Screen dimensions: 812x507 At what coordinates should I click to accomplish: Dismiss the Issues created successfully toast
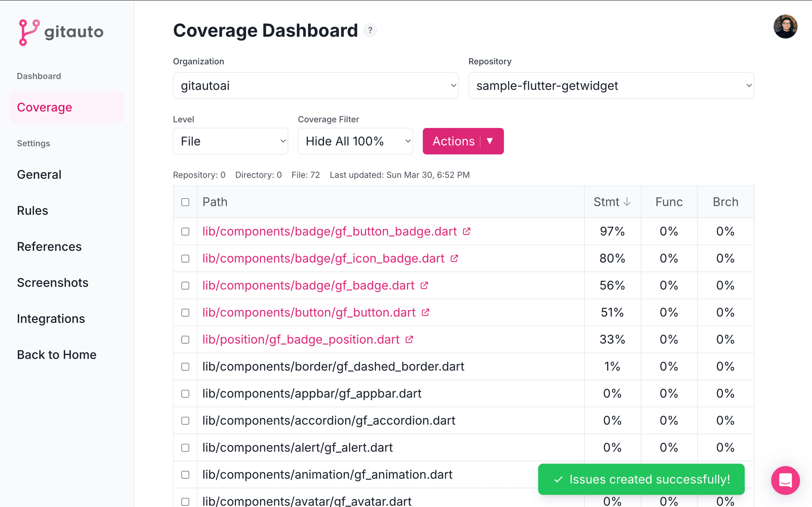[x=641, y=479]
